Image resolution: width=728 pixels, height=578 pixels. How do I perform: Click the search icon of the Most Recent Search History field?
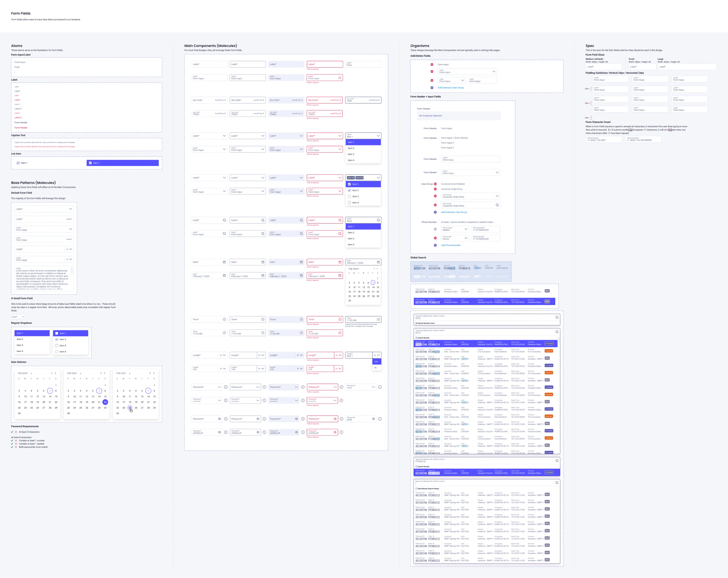(557, 483)
